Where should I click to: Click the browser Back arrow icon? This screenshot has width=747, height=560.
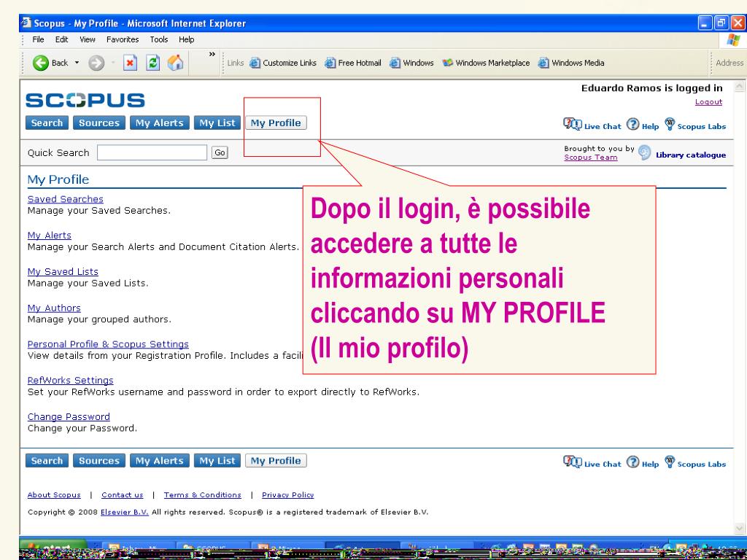[x=41, y=63]
